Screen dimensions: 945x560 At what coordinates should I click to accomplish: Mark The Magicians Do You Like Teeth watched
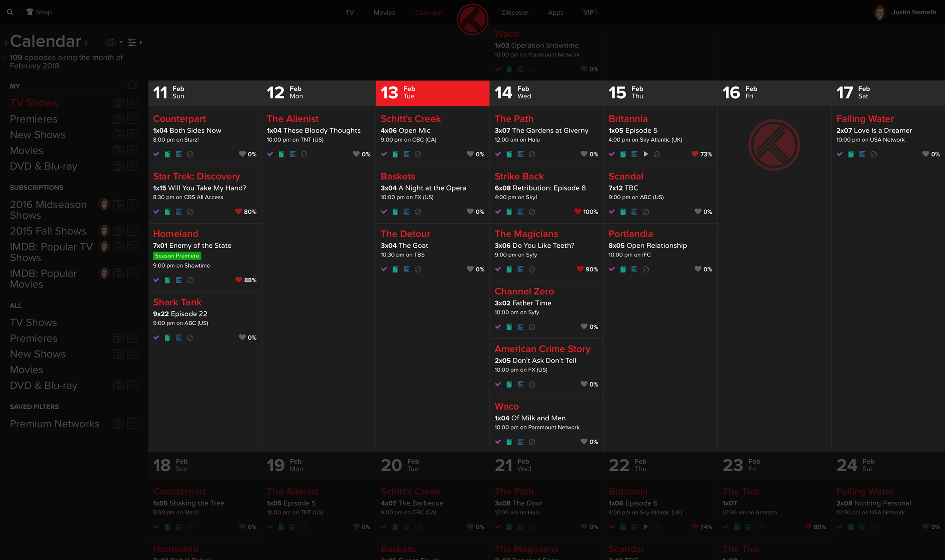498,269
